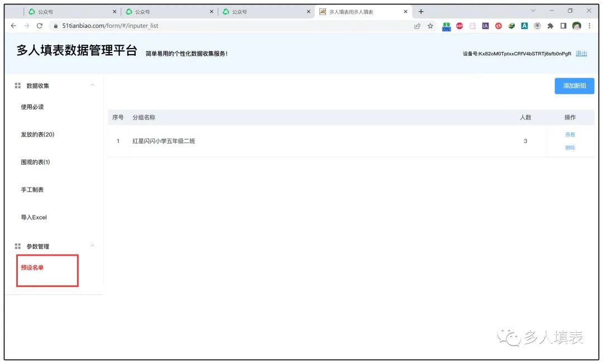The width and height of the screenshot is (603, 364).
Task: Open the round white emblem extension icon
Action: coord(537,26)
